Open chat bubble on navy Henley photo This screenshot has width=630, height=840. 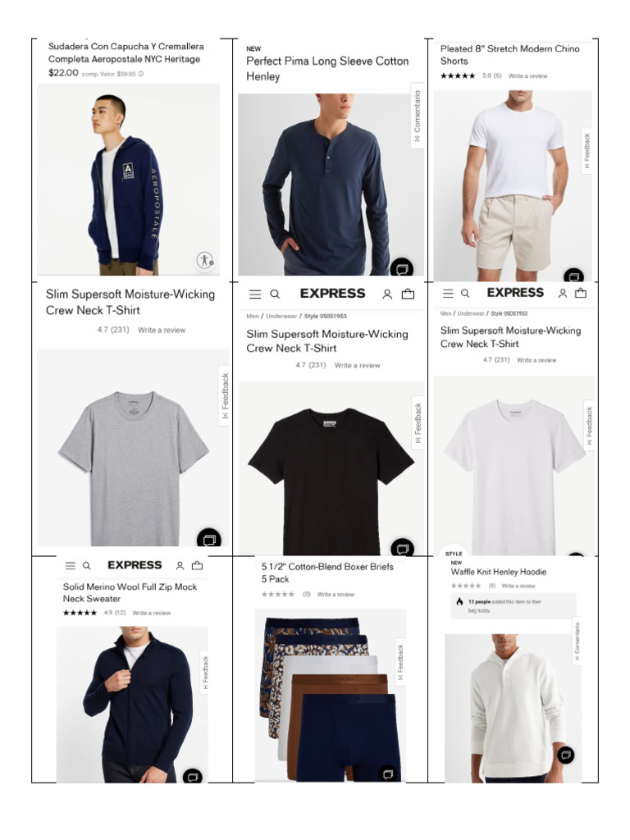click(x=402, y=267)
